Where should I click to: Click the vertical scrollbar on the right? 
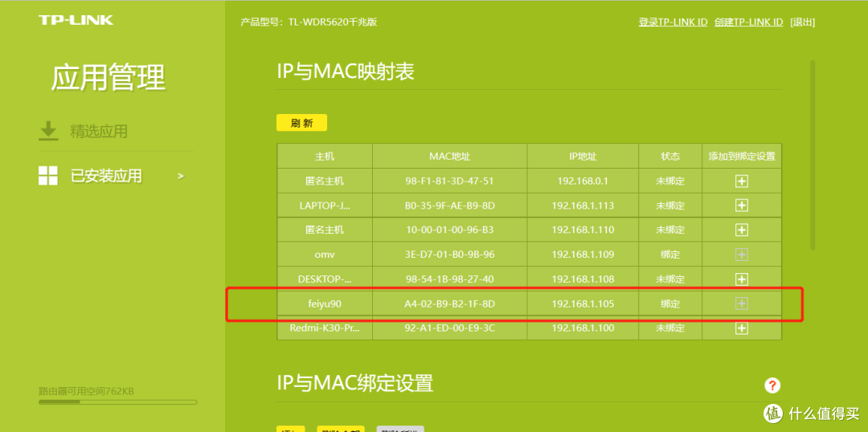click(813, 155)
